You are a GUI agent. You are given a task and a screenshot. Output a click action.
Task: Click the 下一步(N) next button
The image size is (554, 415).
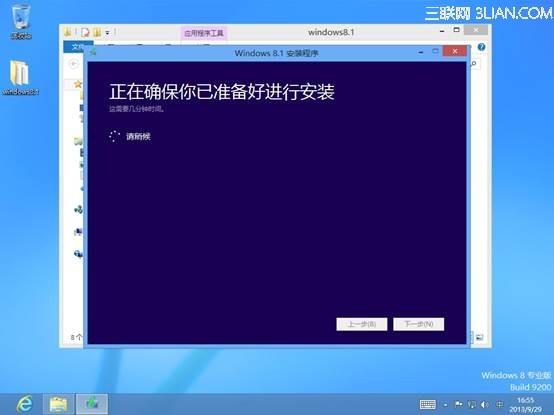click(419, 324)
